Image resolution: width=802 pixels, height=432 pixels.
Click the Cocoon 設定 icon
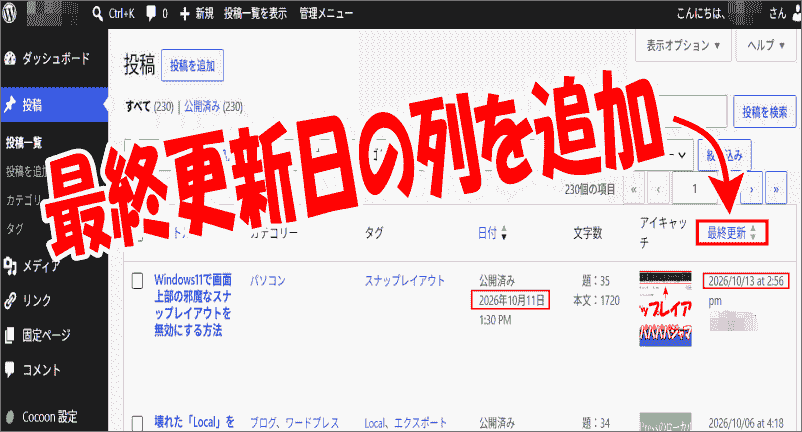pos(10,417)
